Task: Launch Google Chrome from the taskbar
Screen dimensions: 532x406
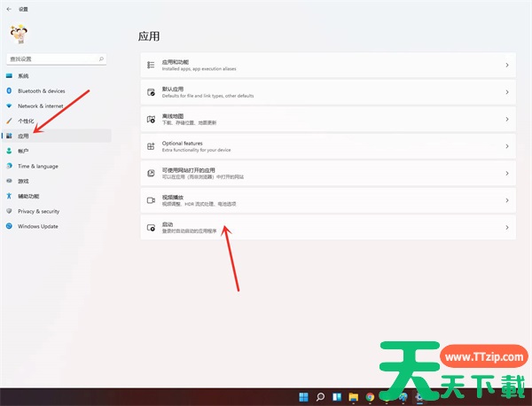Action: coord(369,396)
